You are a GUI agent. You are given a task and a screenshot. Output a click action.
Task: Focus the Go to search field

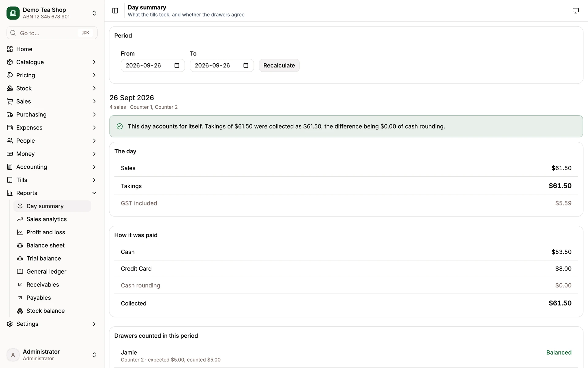pyautogui.click(x=52, y=33)
